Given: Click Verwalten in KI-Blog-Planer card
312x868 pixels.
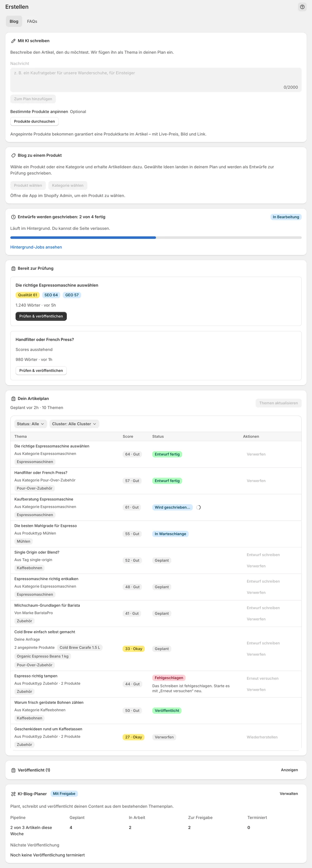Looking at the screenshot, I should [x=288, y=793].
